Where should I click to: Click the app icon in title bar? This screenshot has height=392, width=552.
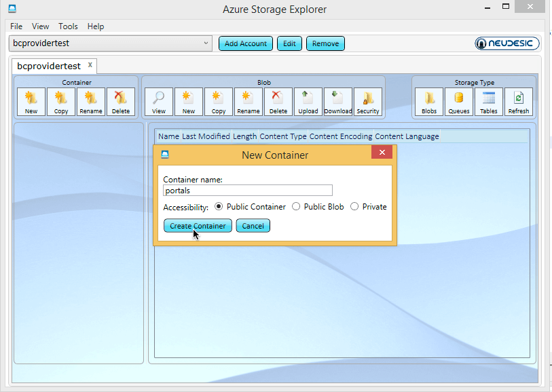pos(12,8)
